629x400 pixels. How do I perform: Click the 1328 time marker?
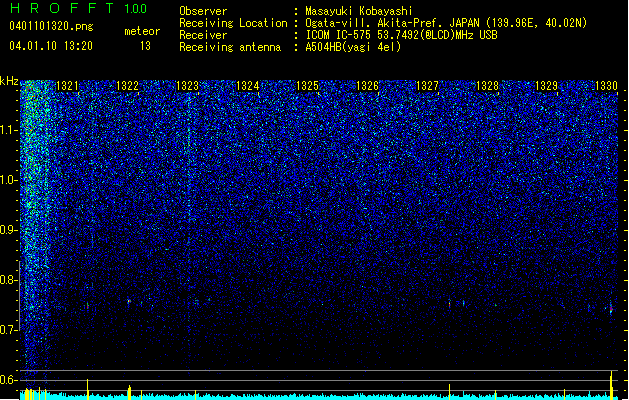pos(487,86)
